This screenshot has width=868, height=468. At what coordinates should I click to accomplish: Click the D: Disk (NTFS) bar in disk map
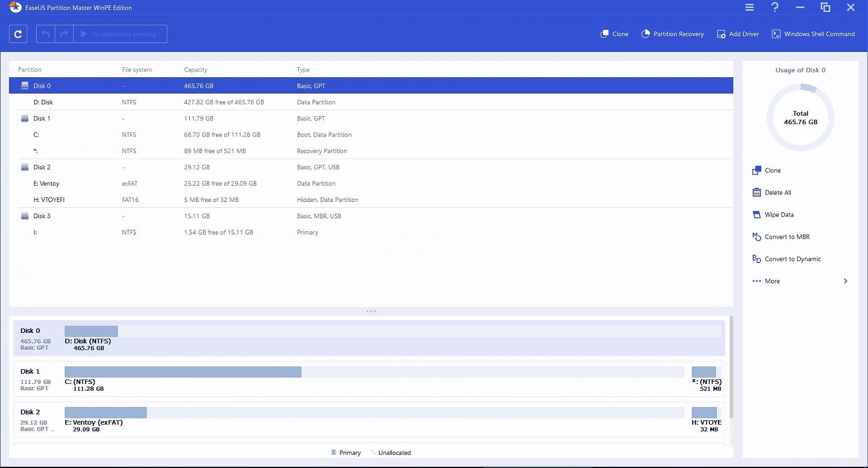point(393,331)
